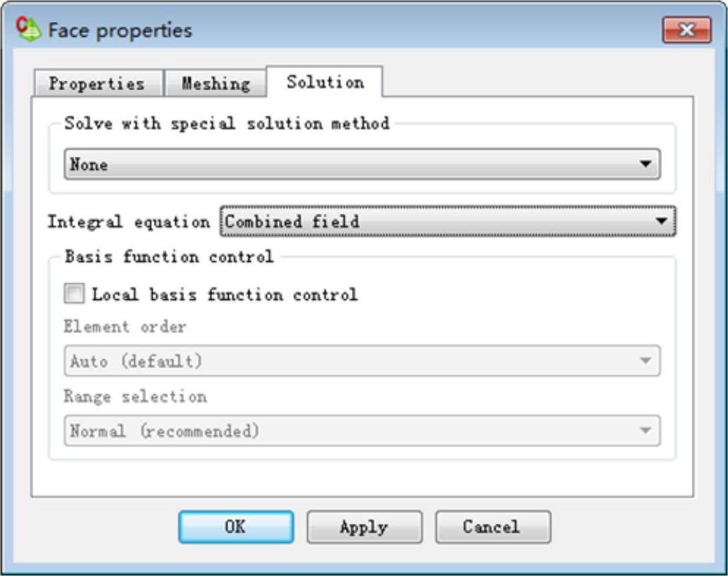Confirm with the OK button
Viewport: 728px width, 576px height.
236,527
